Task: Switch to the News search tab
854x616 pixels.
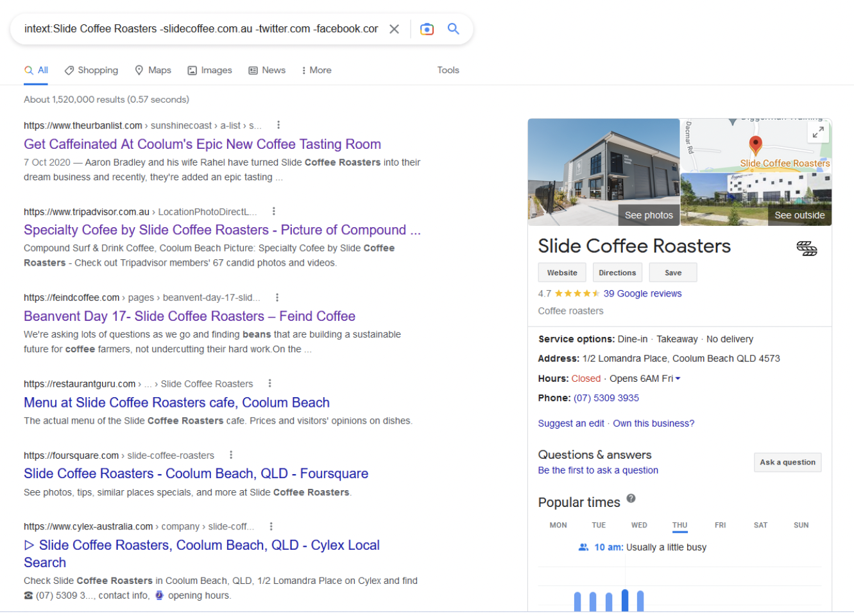Action: pos(267,70)
